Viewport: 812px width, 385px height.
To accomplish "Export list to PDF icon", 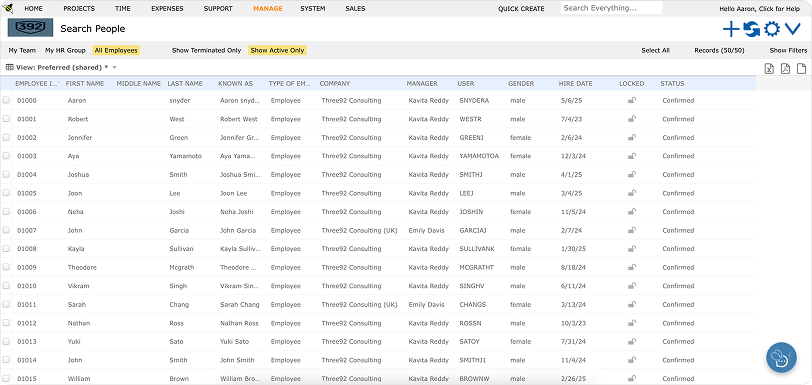I will coord(785,68).
